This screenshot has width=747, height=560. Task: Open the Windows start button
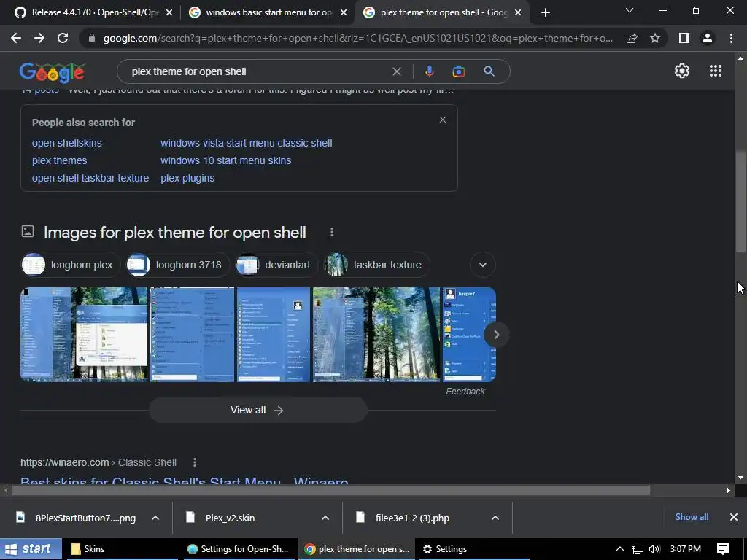pyautogui.click(x=31, y=549)
